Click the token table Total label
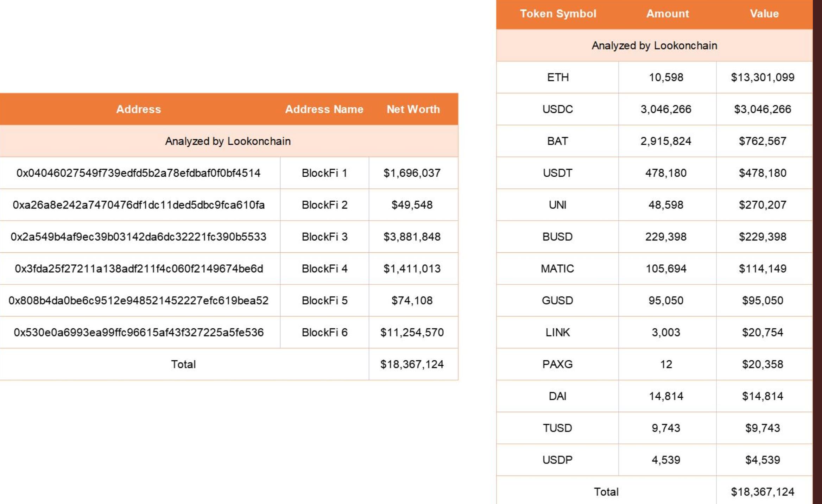Viewport: 822px width, 504px height. point(606,492)
